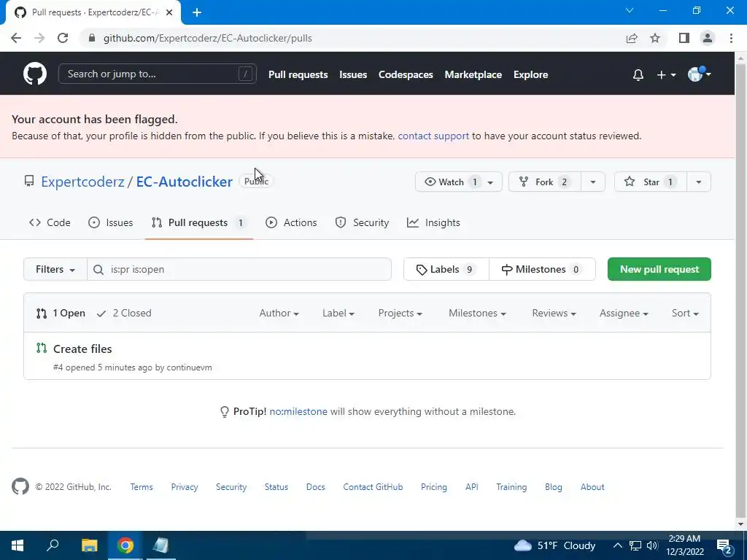This screenshot has width=747, height=560.
Task: Click the is:pr is:open search field
Action: [x=239, y=269]
